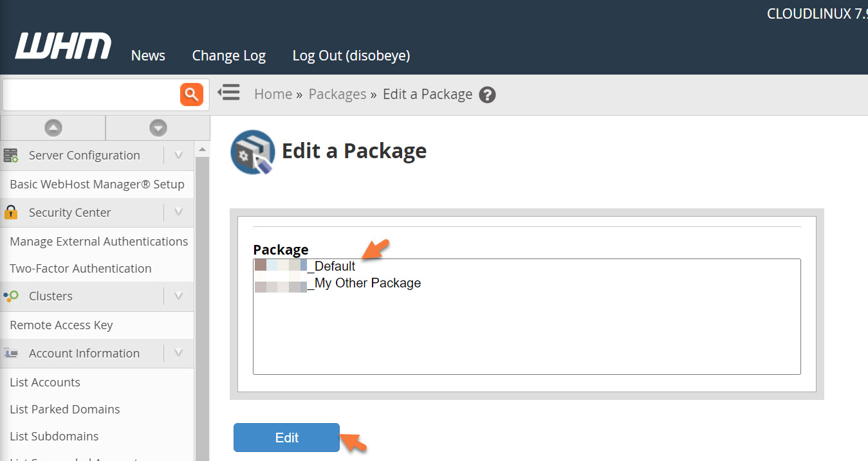This screenshot has height=461, width=868.
Task: Open the Change Log page
Action: coord(229,55)
